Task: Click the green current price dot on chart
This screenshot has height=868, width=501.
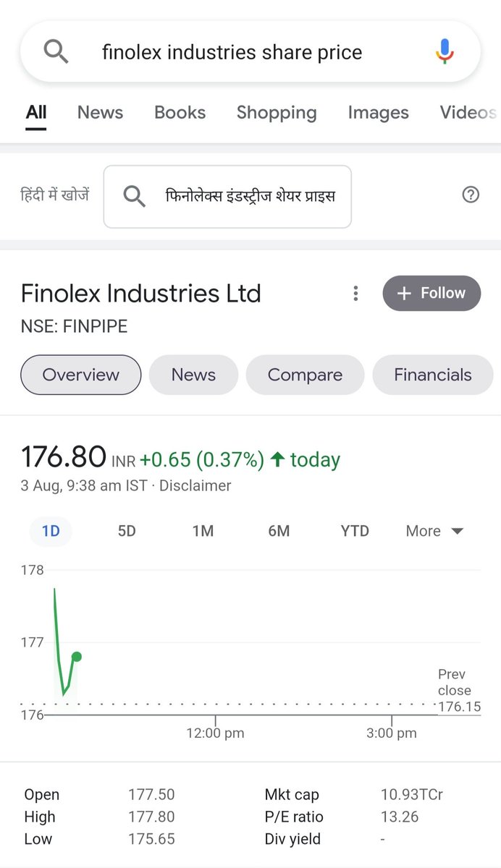Action: [77, 657]
